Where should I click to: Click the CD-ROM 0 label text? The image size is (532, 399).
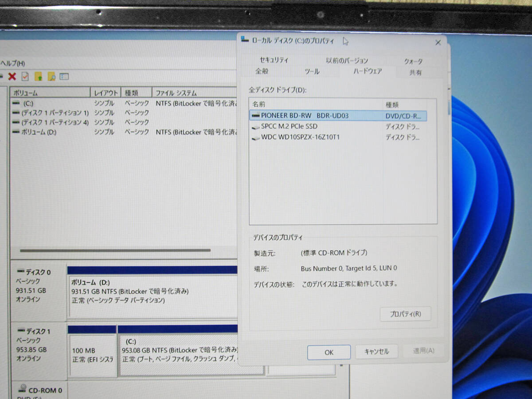point(45,391)
